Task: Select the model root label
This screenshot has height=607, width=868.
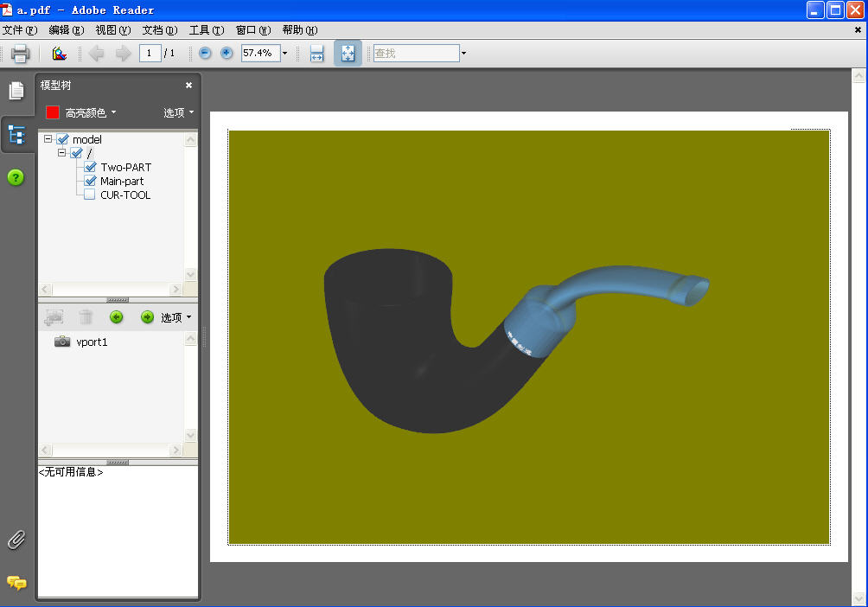Action: tap(87, 139)
